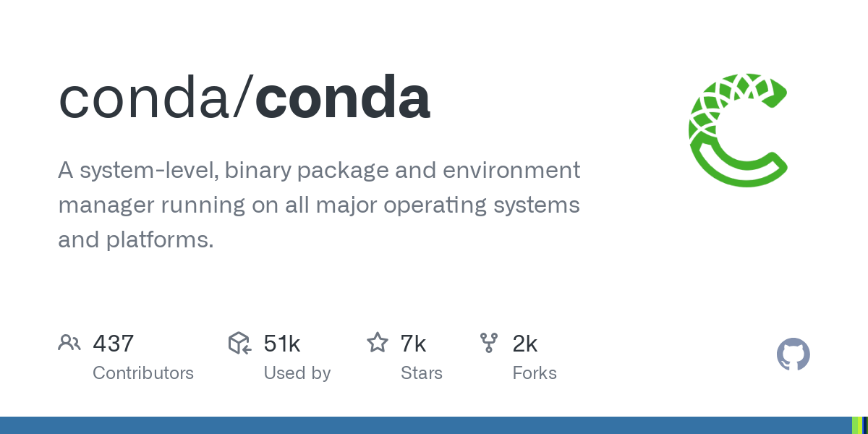Click the GitHub Octocat logo
This screenshot has width=868, height=434.
(793, 355)
